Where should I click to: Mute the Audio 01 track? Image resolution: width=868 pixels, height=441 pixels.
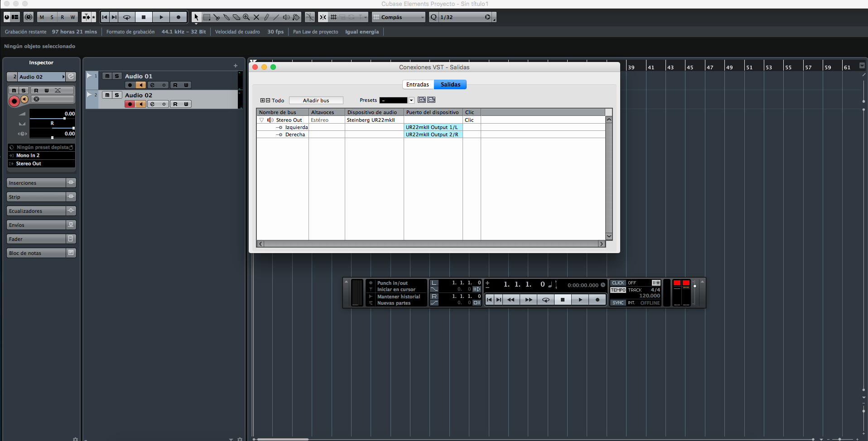coord(107,76)
